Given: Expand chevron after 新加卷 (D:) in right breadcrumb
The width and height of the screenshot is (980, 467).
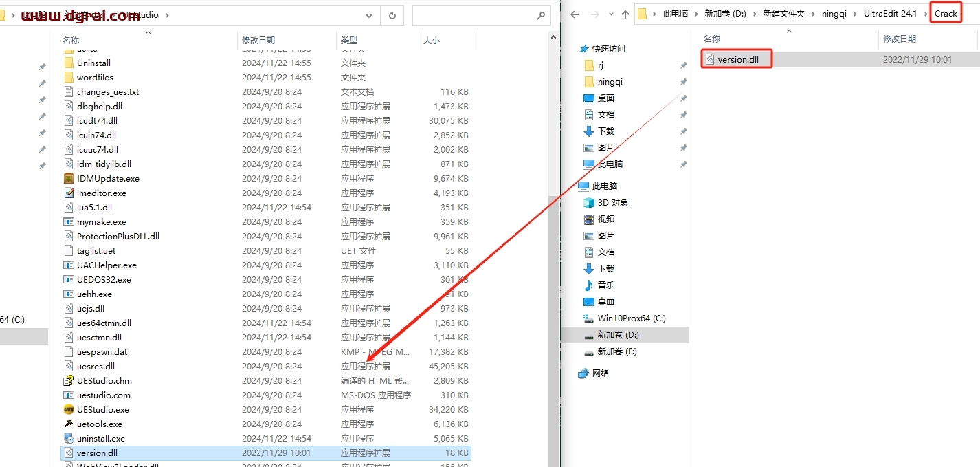Looking at the screenshot, I should (x=755, y=14).
